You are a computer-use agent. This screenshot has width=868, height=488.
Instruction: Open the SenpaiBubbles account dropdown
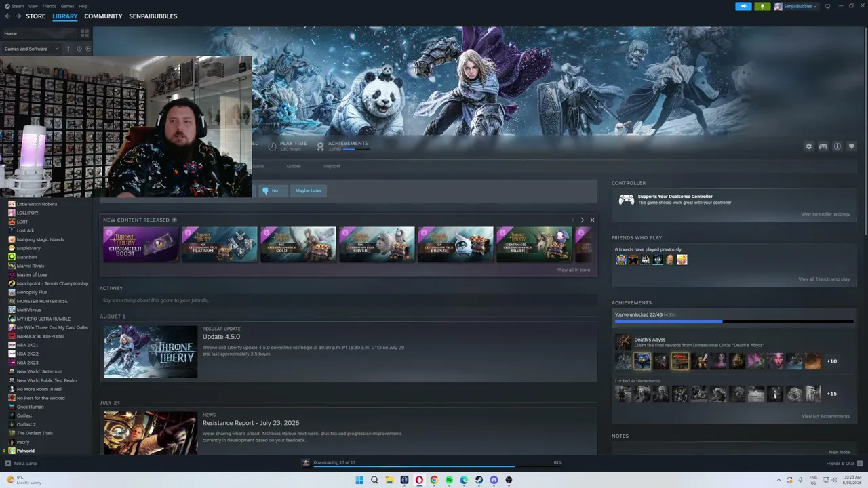[795, 6]
